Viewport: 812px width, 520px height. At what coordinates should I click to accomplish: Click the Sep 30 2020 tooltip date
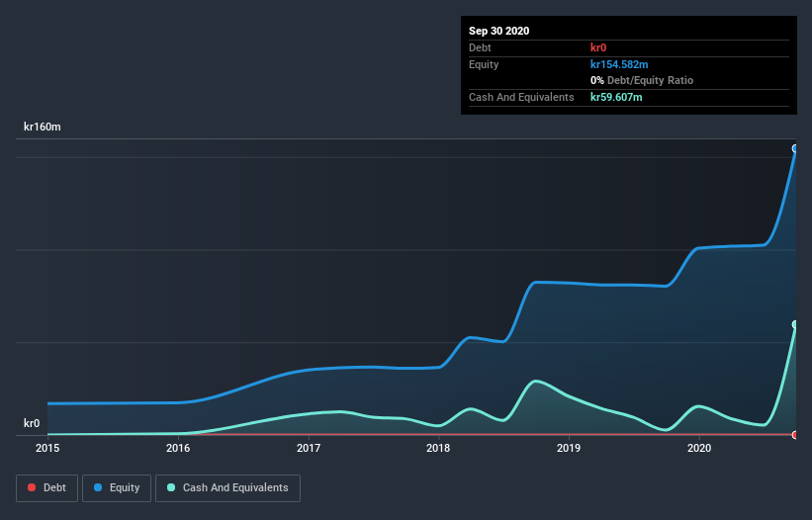pyautogui.click(x=499, y=31)
